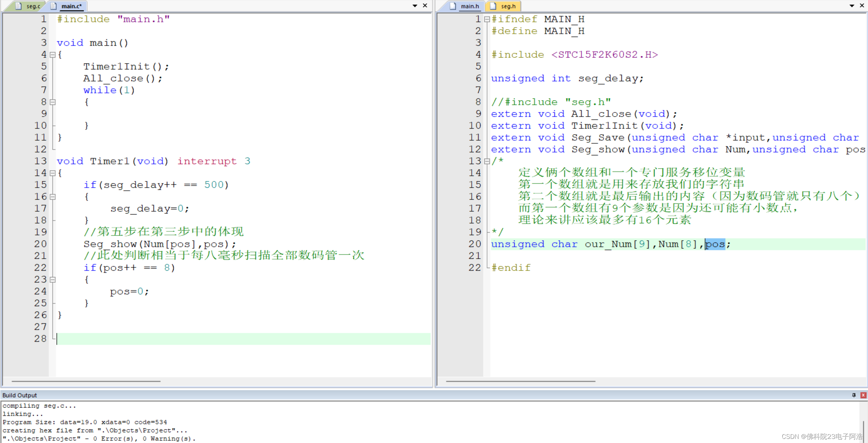Click 'unsigned int seg_delay;' on line 6
The width and height of the screenshot is (868, 443).
[567, 78]
